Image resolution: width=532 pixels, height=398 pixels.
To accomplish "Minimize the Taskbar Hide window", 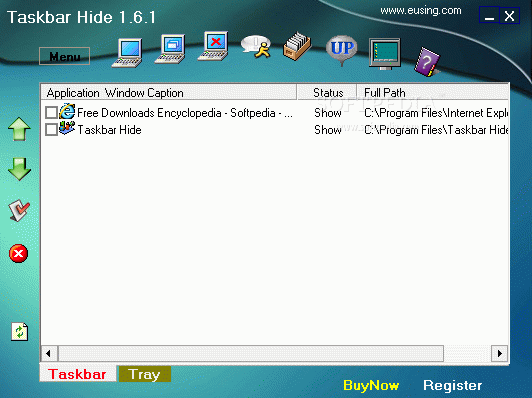I will coord(489,15).
